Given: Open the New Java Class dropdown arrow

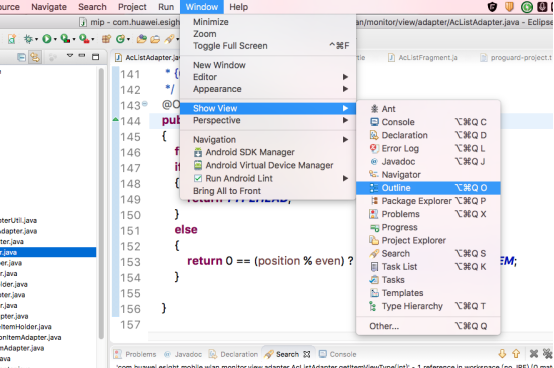Looking at the screenshot, I should pos(128,40).
